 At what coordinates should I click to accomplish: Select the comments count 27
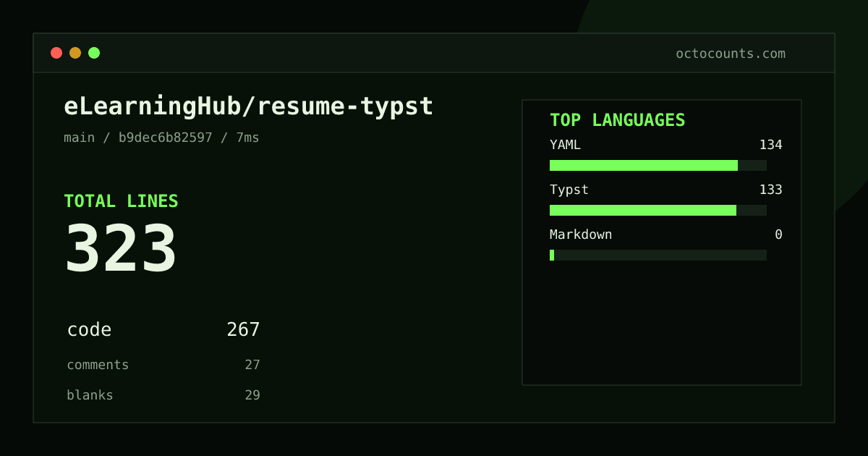coord(252,365)
